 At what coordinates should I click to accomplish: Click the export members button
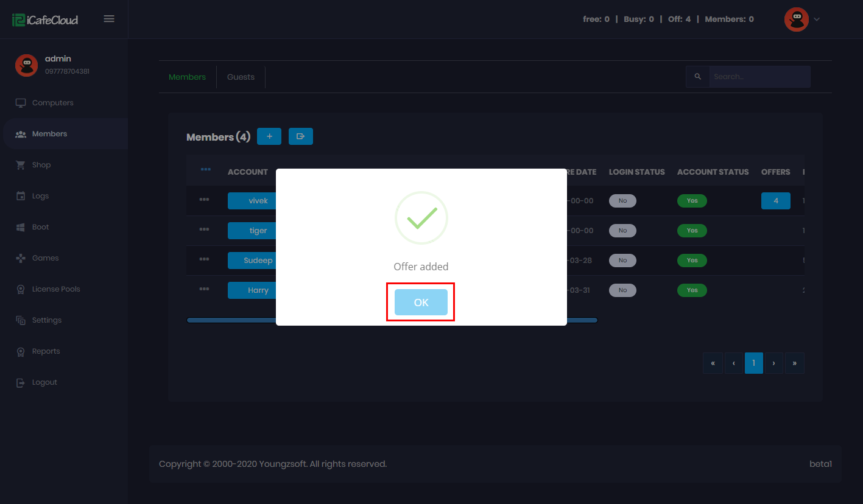tap(300, 136)
